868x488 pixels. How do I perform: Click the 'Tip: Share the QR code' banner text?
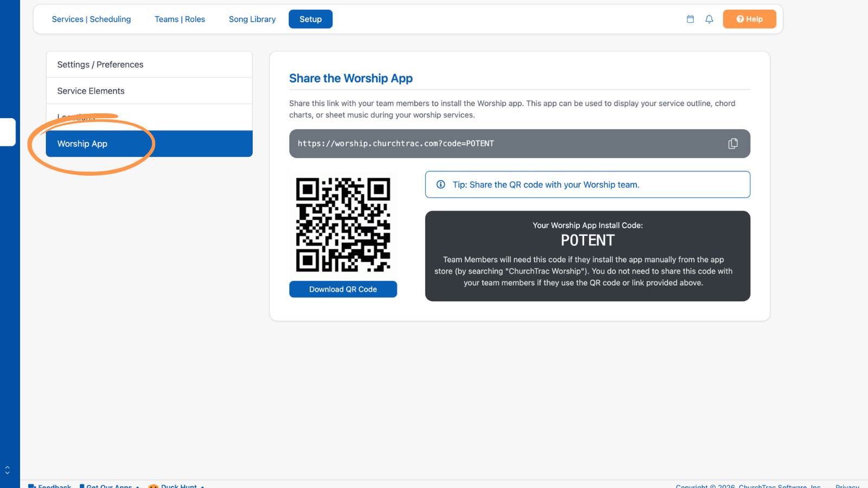pos(546,184)
